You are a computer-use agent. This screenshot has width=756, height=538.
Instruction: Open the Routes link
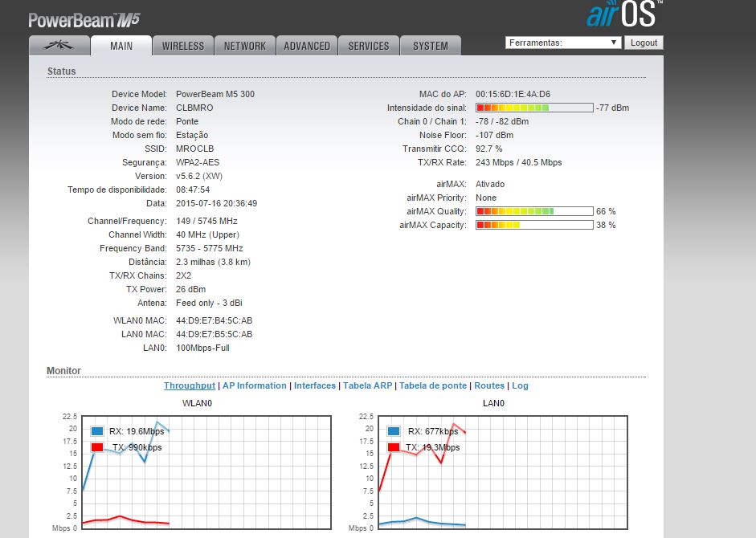(x=489, y=385)
